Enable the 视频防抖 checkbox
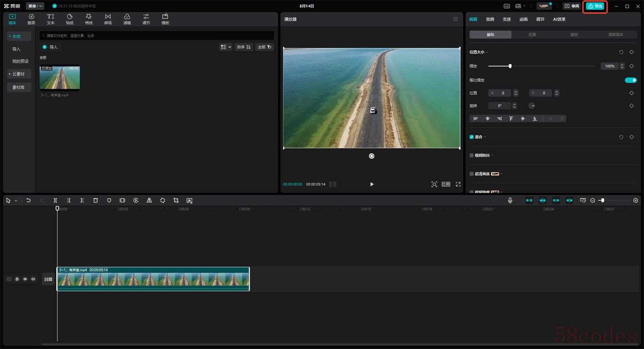Screen dimensions: 644x349 [471, 155]
